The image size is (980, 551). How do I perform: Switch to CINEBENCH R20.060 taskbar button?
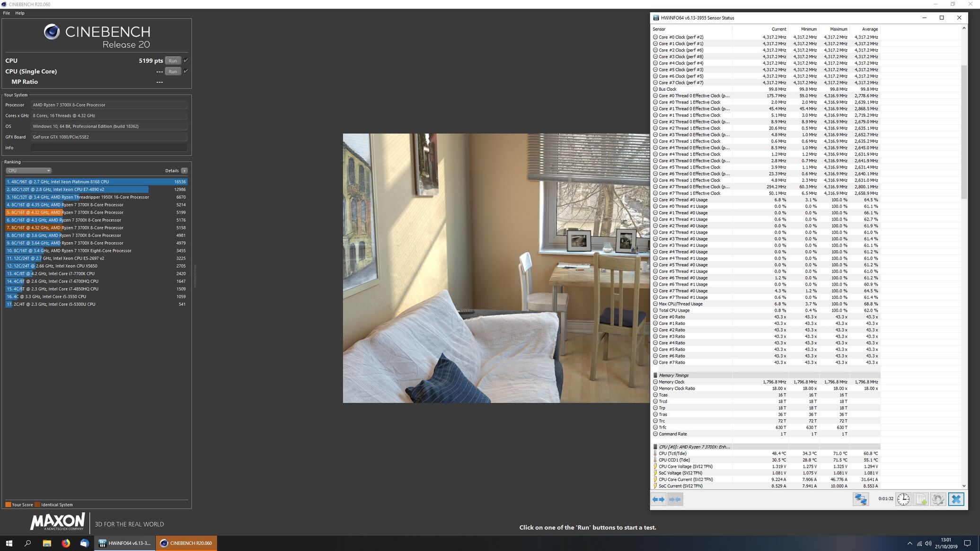(x=186, y=543)
